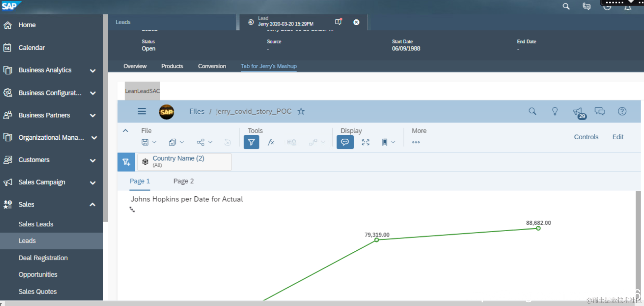
Task: Click the 88,682.00 data point on chart
Action: pos(538,228)
